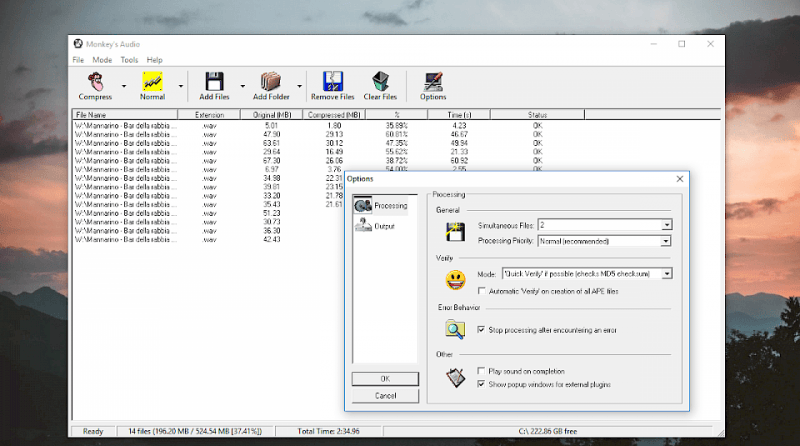Screen dimensions: 800x446
Task: Select the Normal compression level icon
Action: click(x=153, y=82)
